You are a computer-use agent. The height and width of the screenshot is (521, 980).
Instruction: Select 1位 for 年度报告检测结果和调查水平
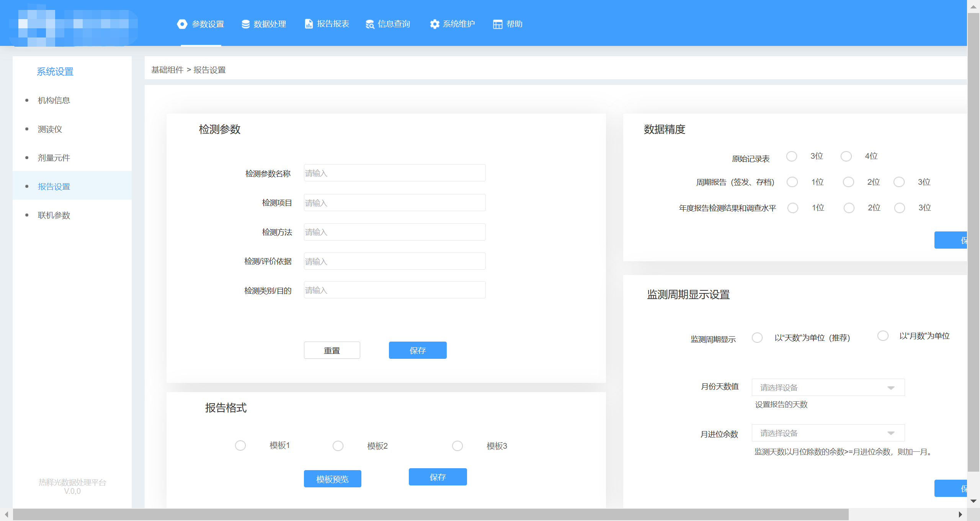[x=793, y=208]
